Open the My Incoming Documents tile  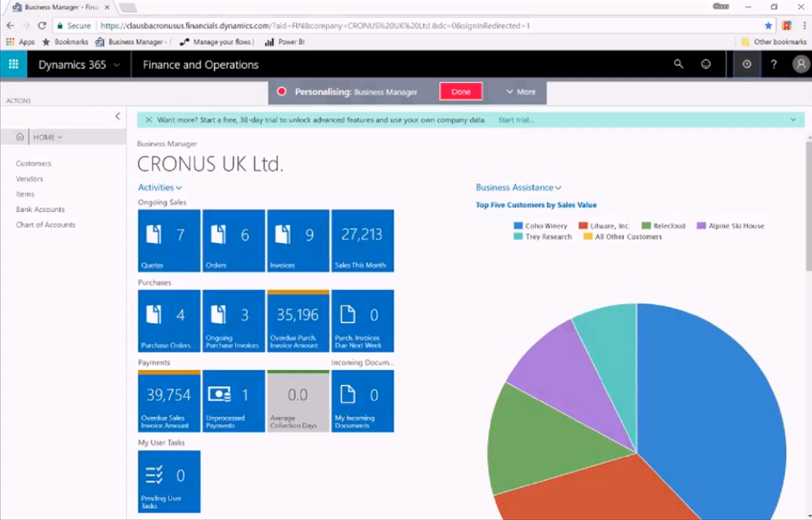tap(362, 401)
